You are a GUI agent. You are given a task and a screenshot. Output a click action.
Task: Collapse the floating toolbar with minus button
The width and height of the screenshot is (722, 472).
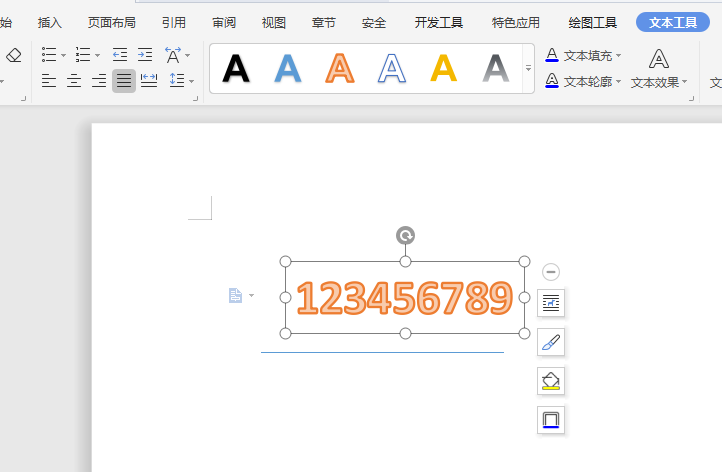(551, 272)
